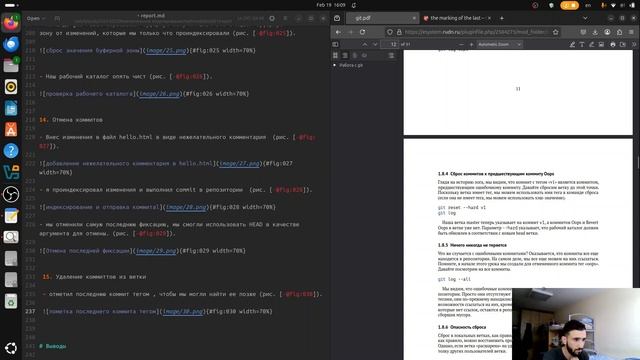Go to previous PDF page
The height and width of the screenshot is (360, 640).
click(364, 44)
